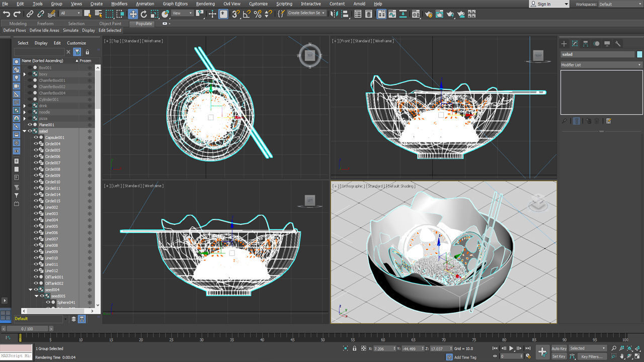Switch to the Modeling ribbon tab
644x362 pixels.
pyautogui.click(x=18, y=24)
